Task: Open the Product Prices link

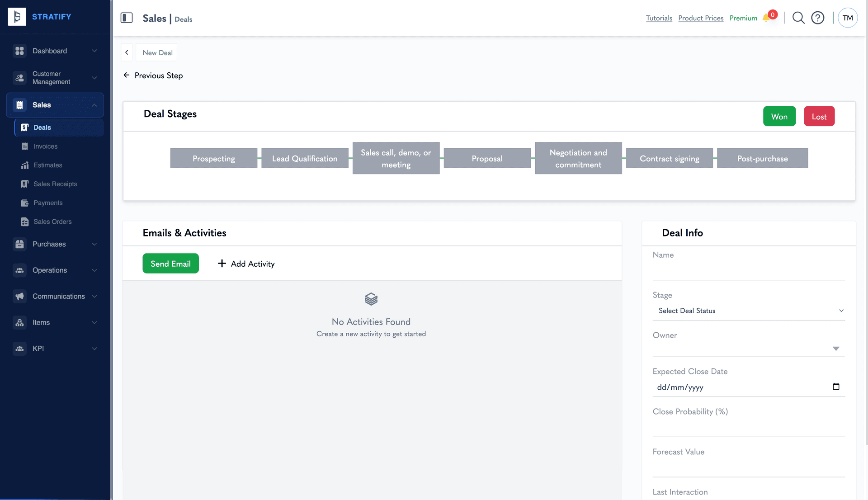Action: coord(700,18)
